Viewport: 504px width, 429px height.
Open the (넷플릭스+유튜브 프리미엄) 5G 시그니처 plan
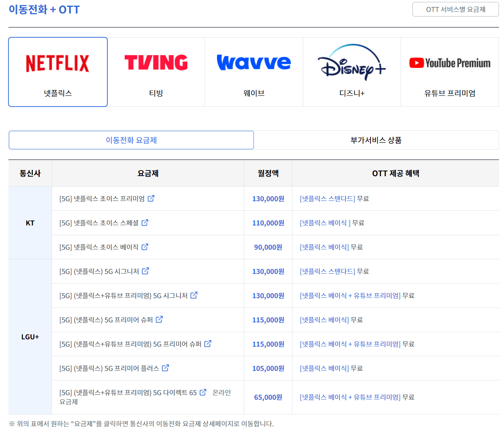click(126, 295)
